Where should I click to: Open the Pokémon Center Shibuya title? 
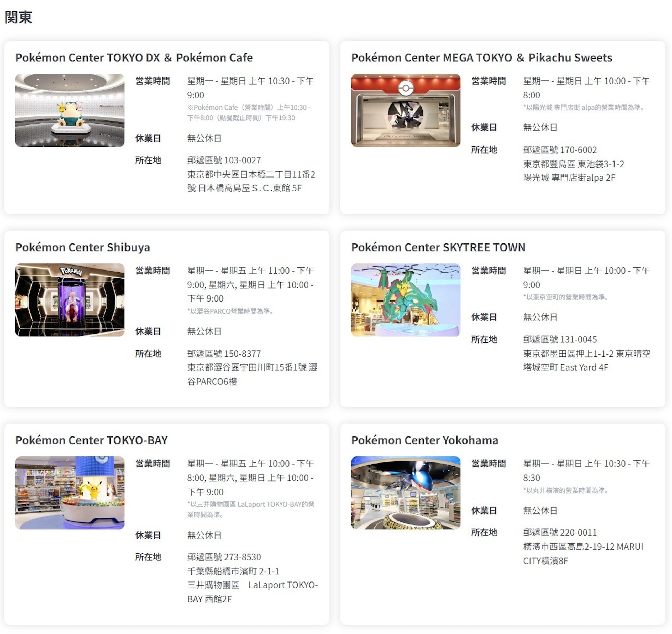tap(82, 247)
